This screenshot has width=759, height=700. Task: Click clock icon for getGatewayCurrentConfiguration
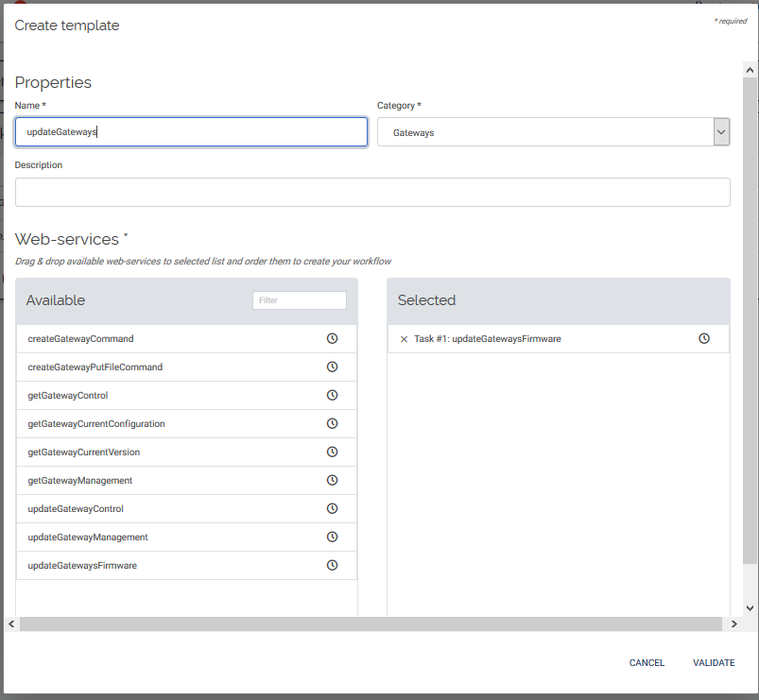coord(332,423)
